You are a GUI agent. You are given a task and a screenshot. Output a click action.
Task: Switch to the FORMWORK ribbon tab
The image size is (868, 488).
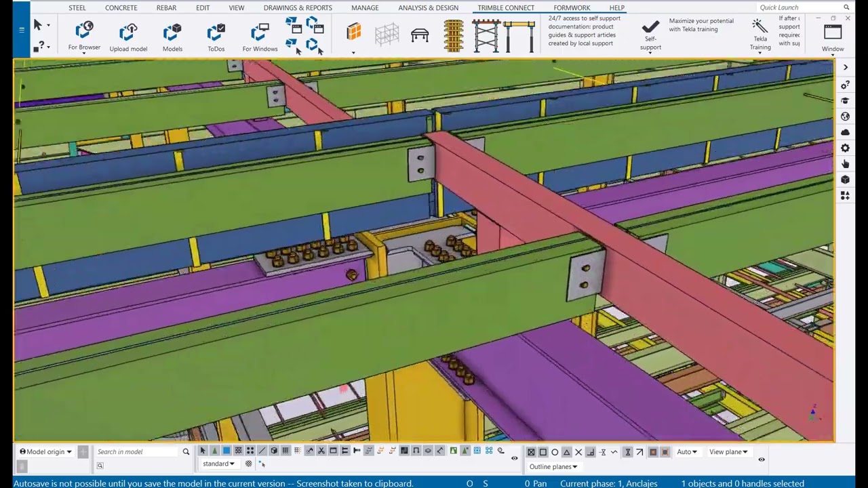pyautogui.click(x=572, y=7)
